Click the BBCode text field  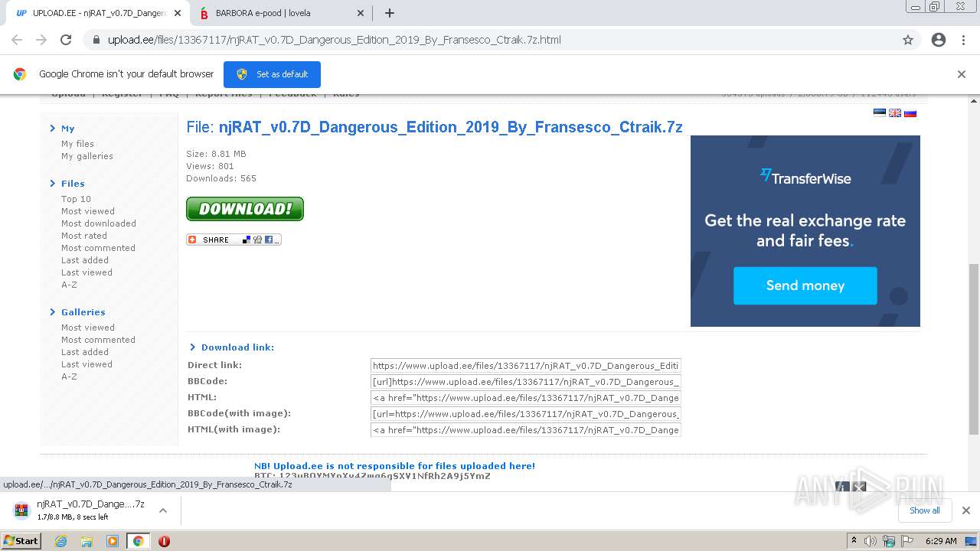pos(526,382)
